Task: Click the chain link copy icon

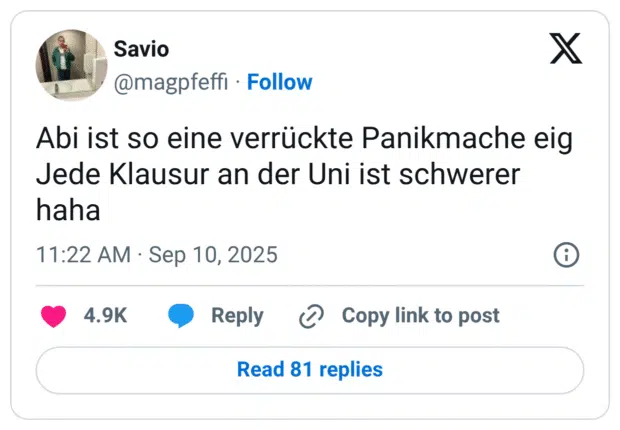Action: coord(312,316)
